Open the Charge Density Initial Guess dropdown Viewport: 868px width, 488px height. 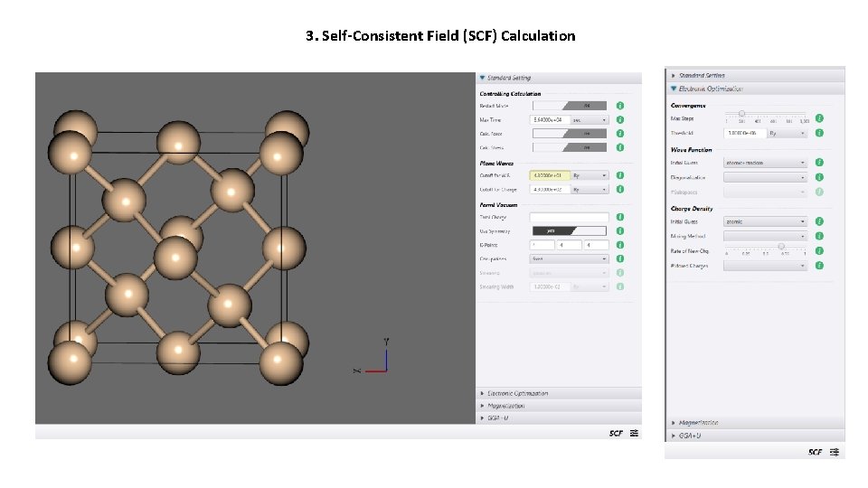tap(765, 221)
